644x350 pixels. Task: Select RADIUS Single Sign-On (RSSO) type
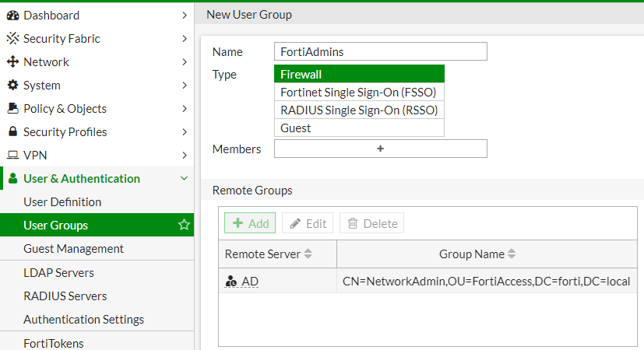(x=359, y=110)
